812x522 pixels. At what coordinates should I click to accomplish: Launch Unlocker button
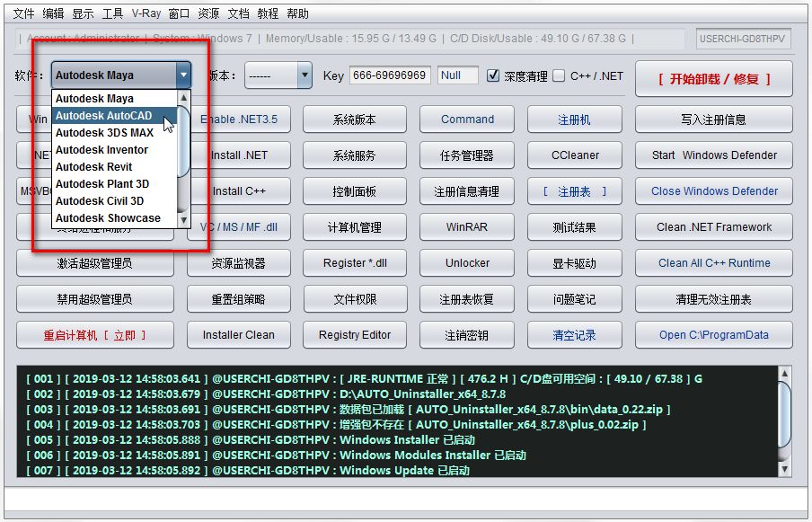[467, 263]
